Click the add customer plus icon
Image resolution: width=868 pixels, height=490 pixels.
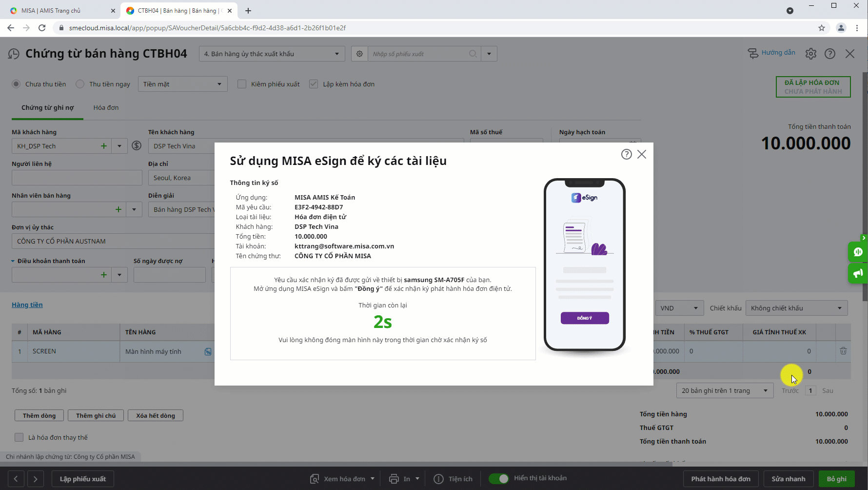point(104,146)
